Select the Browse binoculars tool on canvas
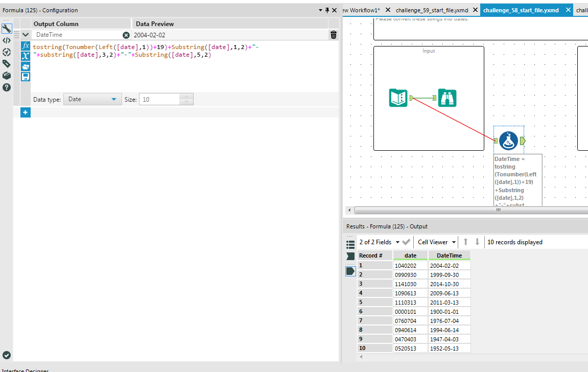This screenshot has height=372, width=588. 448,98
